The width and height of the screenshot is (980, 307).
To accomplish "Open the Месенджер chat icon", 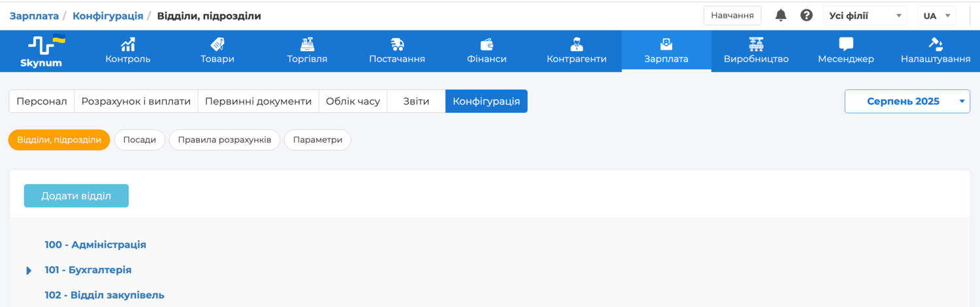I will (846, 44).
